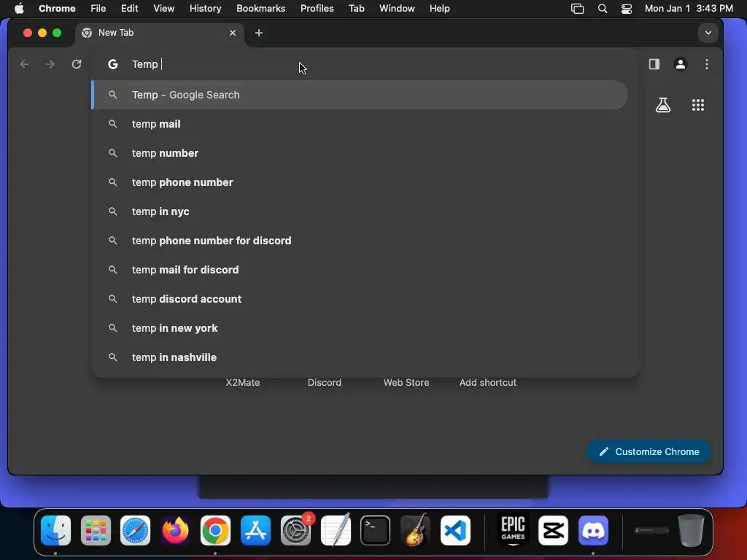The height and width of the screenshot is (560, 747).
Task: Click the Add shortcut tile
Action: [x=488, y=382]
